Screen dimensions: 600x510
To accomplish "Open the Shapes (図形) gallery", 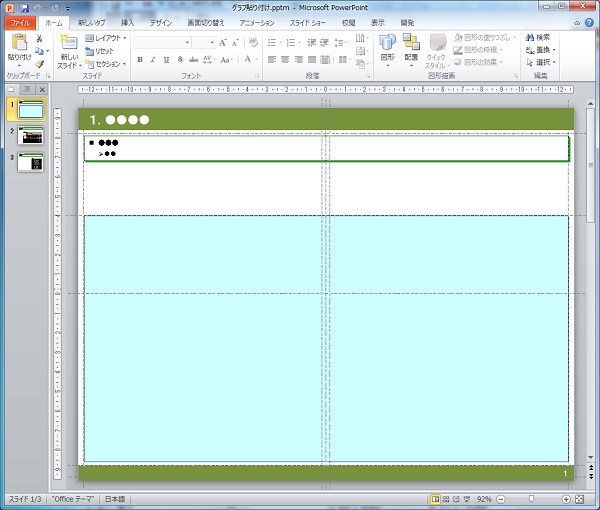I will point(387,49).
